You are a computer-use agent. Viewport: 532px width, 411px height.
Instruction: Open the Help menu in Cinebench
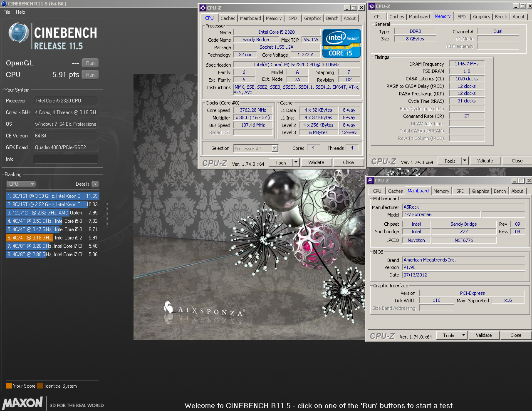click(x=20, y=12)
